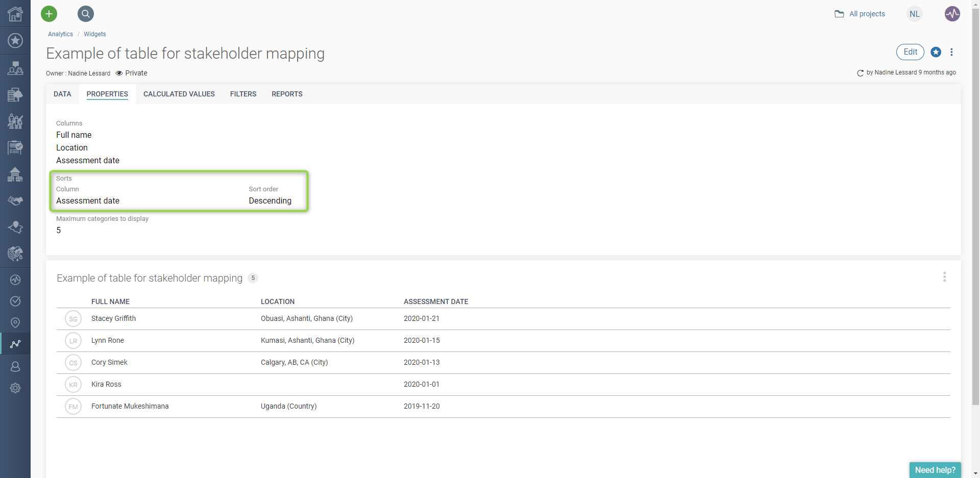
Task: Click the date 2020-01-21
Action: [x=422, y=318]
